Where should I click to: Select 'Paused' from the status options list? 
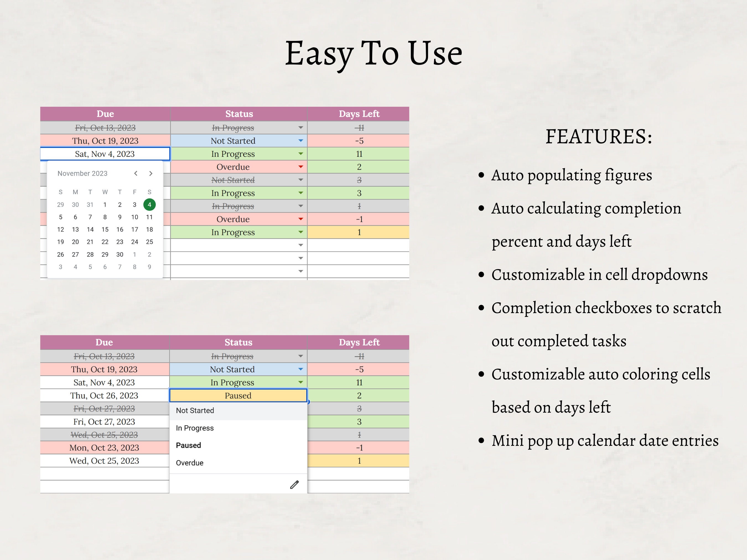pyautogui.click(x=188, y=445)
